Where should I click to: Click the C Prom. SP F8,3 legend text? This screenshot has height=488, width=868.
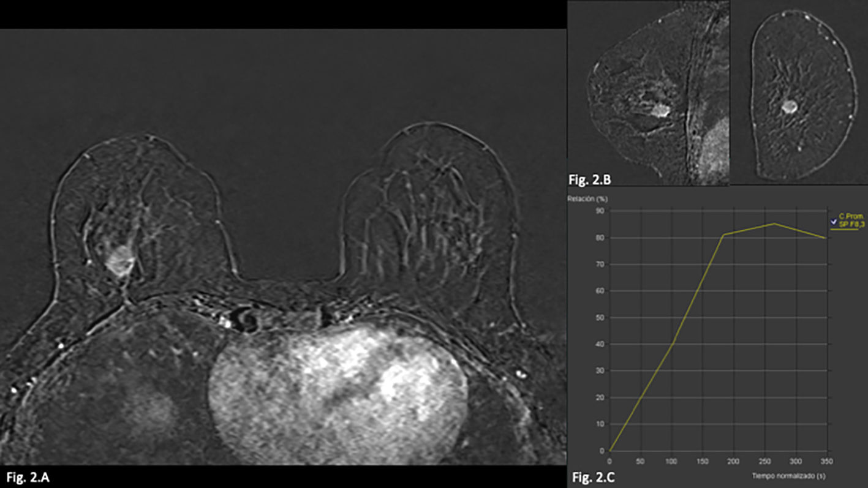pos(849,221)
